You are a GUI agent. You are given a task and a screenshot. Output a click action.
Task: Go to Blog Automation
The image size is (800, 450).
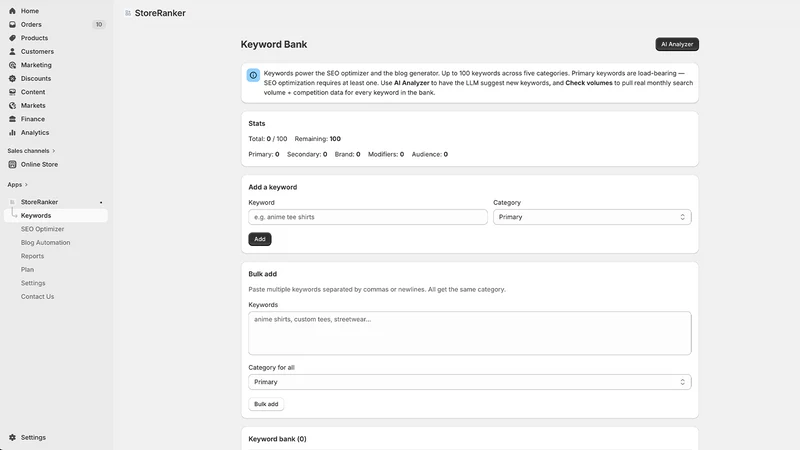[45, 243]
